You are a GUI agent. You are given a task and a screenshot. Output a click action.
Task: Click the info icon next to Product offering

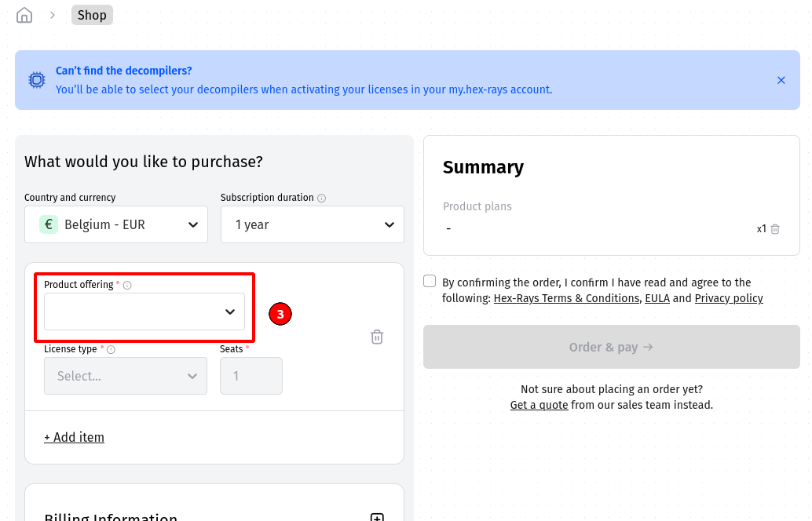(127, 286)
